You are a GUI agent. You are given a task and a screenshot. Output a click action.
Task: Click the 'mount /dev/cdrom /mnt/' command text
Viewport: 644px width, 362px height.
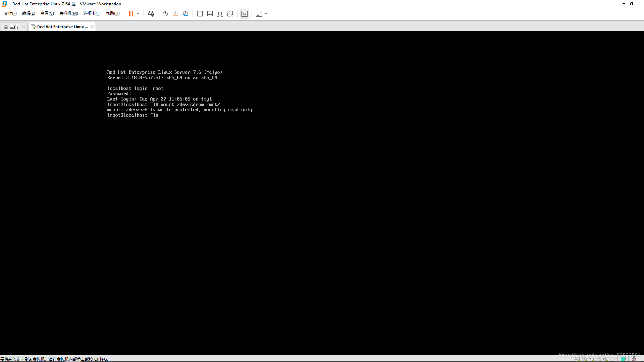190,105
